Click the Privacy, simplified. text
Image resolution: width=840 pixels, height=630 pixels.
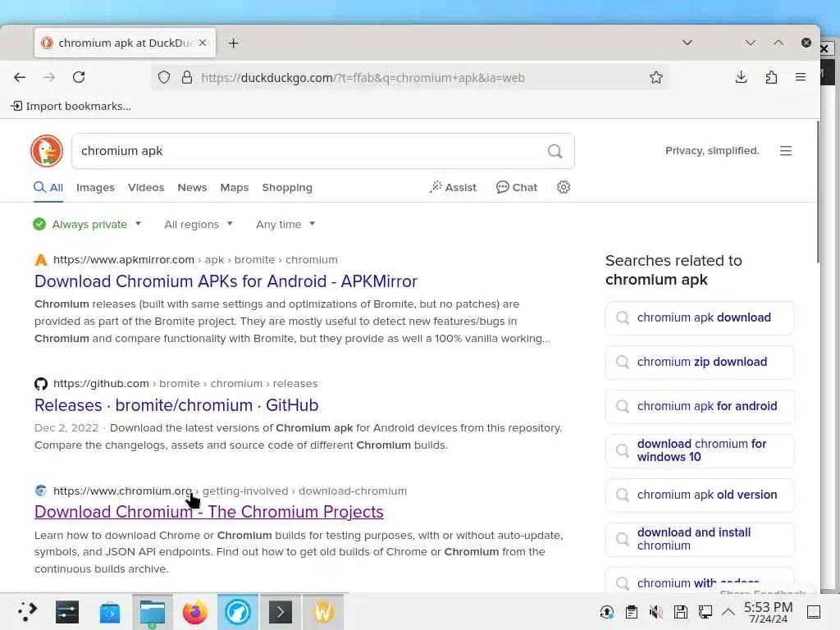(x=712, y=151)
